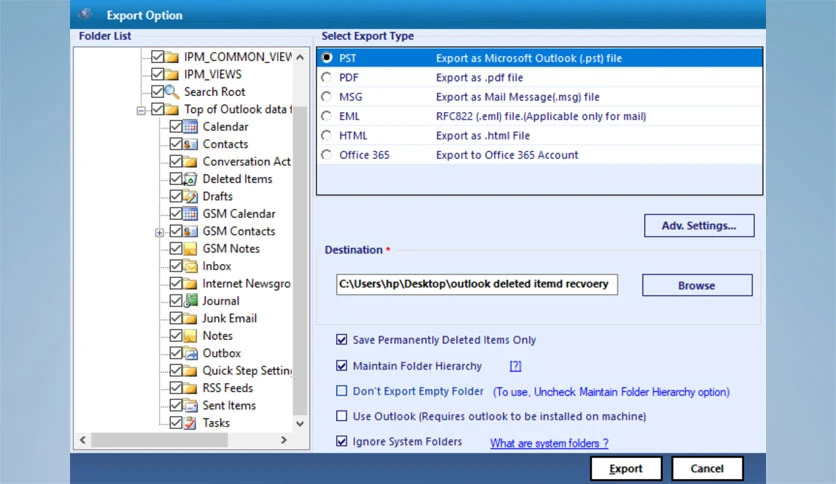Collapse the Top of Outlook data tree node
This screenshot has height=484, width=836.
pos(141,110)
